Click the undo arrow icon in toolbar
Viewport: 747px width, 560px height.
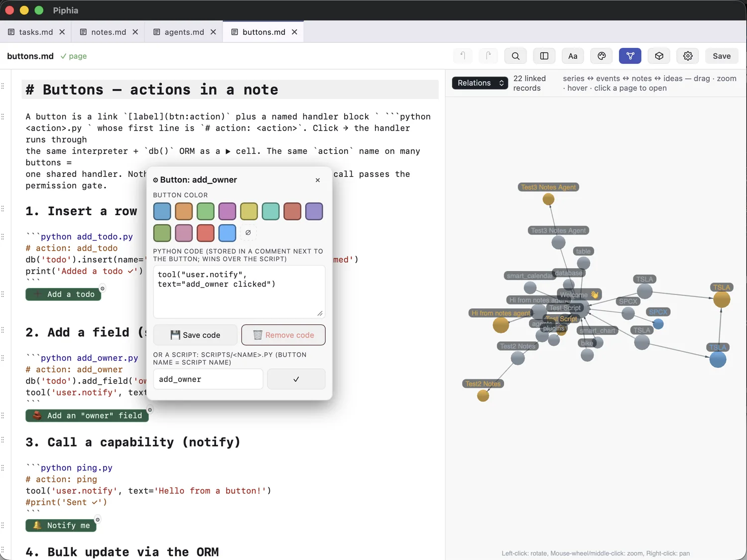(x=463, y=56)
